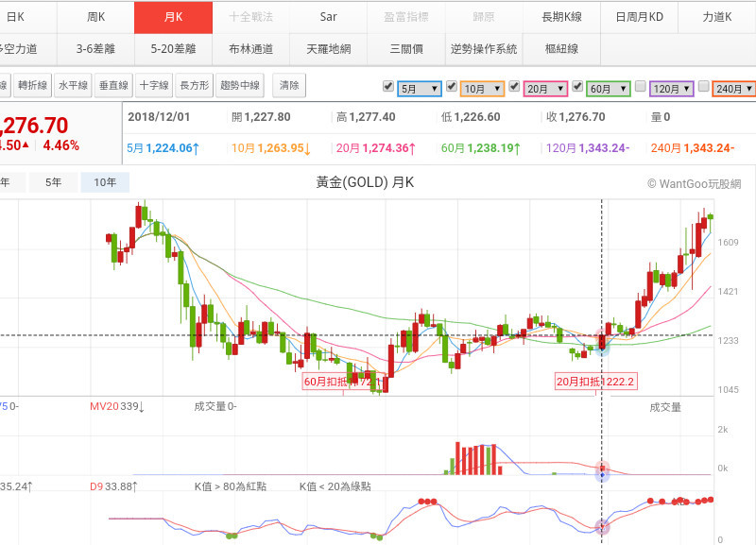Open the 10月 period dropdown
The width and height of the screenshot is (756, 545).
[x=482, y=89]
